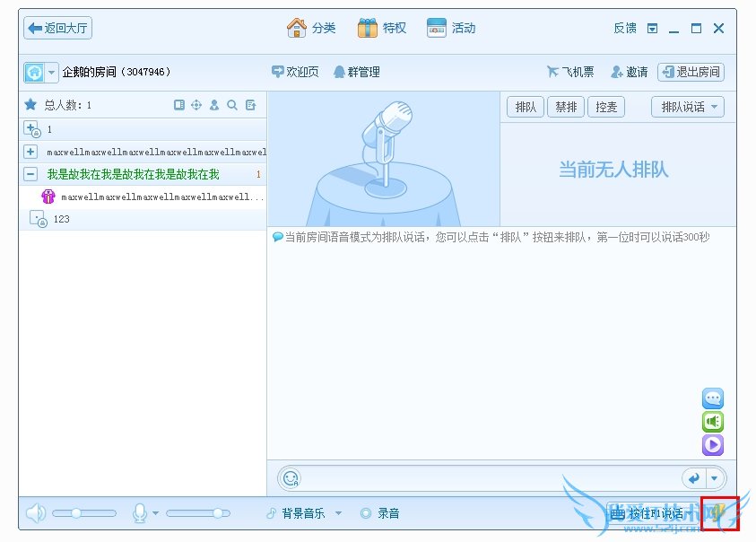Select the green 我是故我在 channel name
Image resolution: width=756 pixels, height=542 pixels.
point(133,174)
